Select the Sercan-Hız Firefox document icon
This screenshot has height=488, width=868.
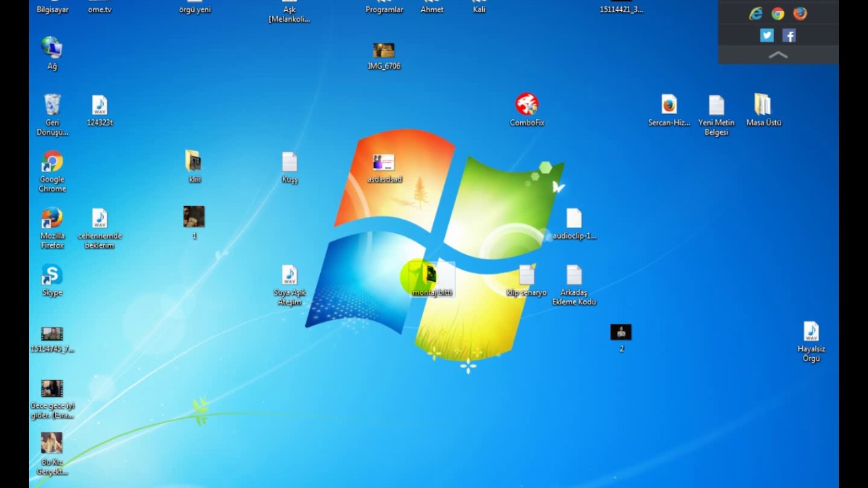click(x=669, y=105)
